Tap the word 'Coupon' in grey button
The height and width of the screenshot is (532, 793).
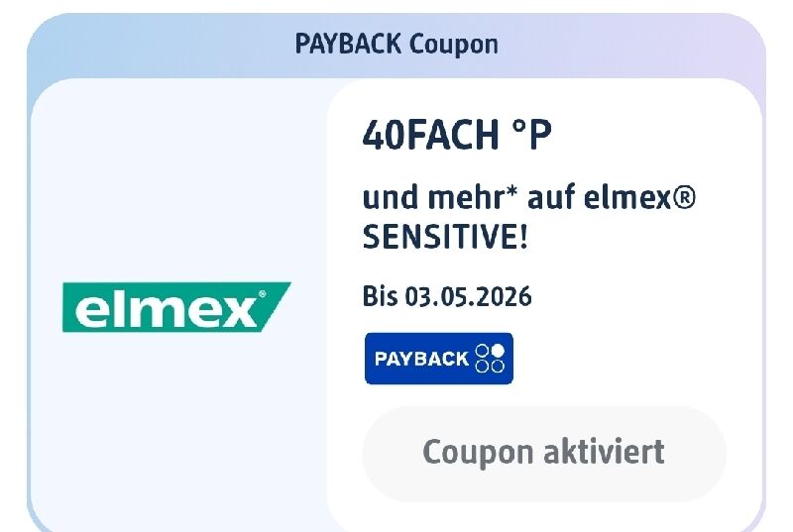click(478, 453)
